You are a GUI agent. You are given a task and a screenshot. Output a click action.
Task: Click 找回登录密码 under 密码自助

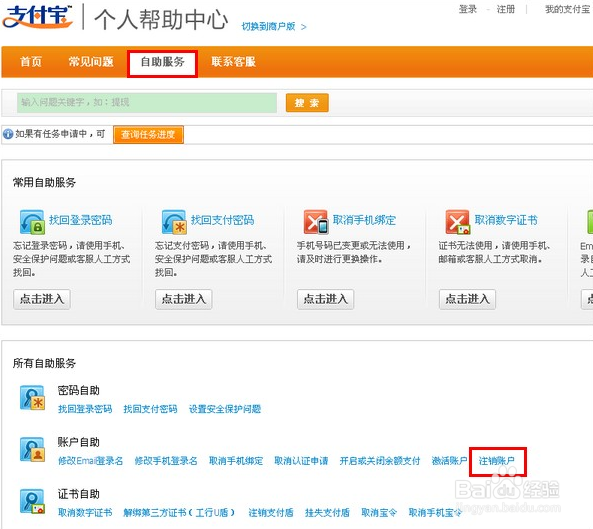pos(85,409)
